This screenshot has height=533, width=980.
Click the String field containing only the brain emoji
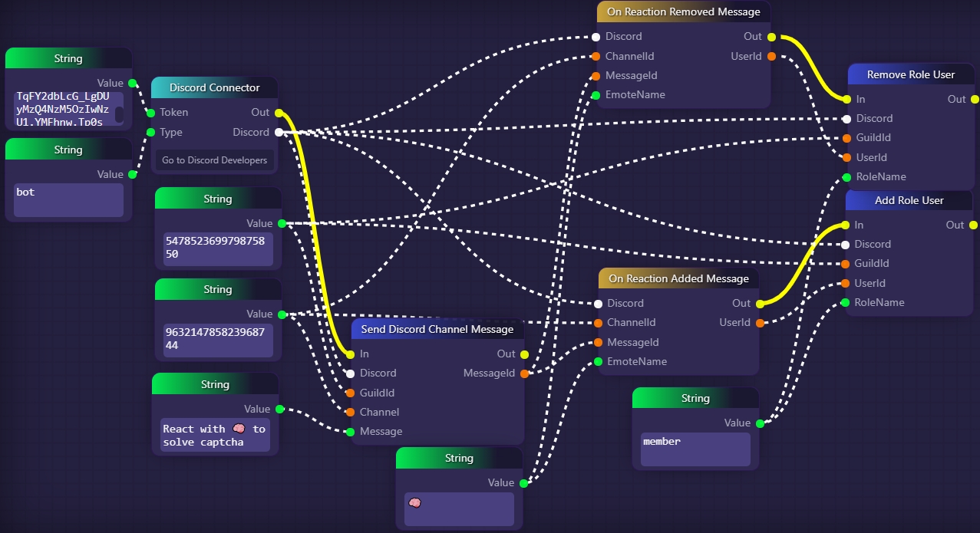(x=458, y=508)
